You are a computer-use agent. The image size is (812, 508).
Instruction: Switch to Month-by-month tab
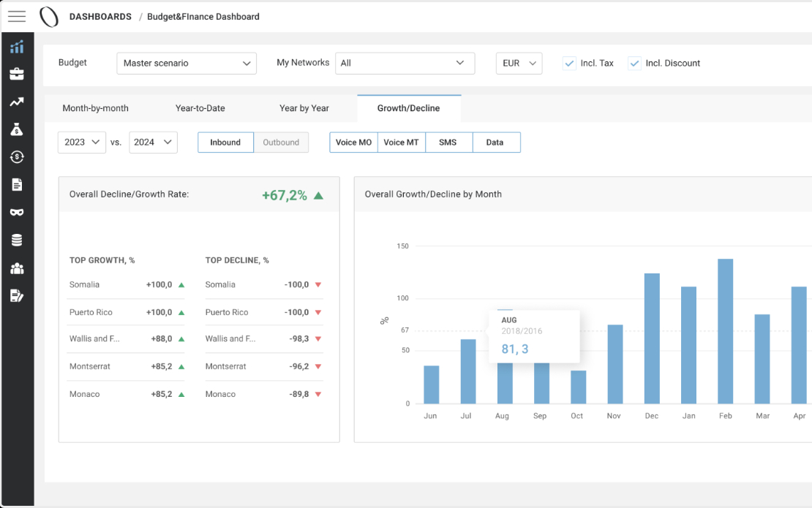pyautogui.click(x=95, y=108)
